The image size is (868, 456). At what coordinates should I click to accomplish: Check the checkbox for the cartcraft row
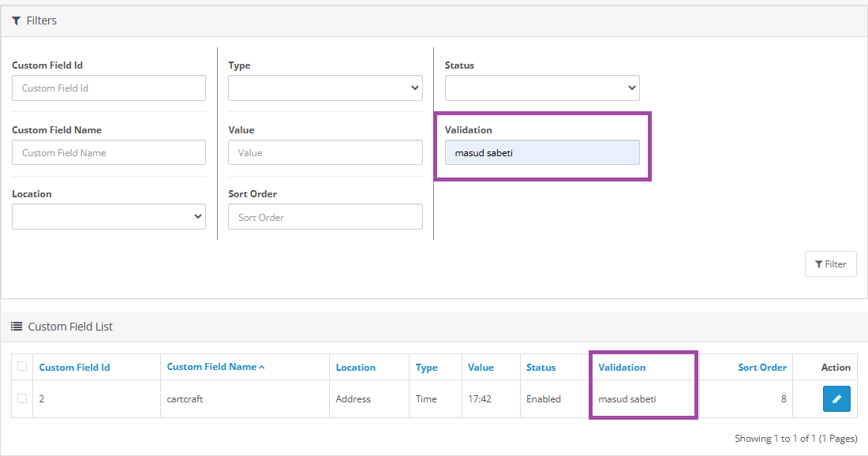click(22, 398)
